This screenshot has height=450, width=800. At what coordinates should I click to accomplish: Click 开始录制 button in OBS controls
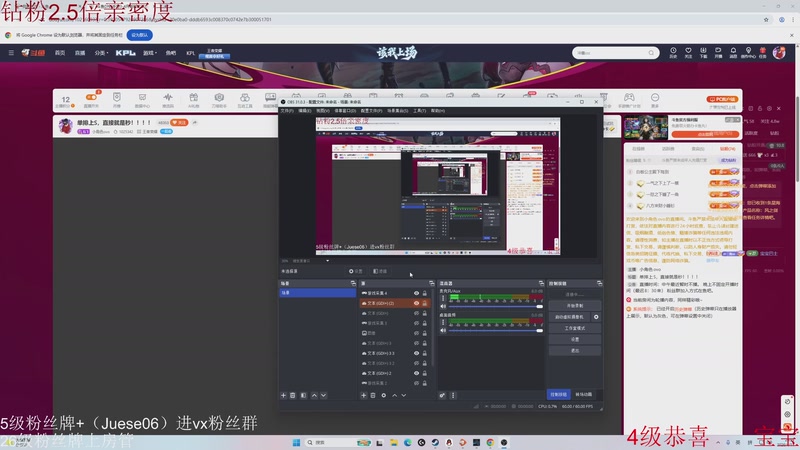point(574,306)
